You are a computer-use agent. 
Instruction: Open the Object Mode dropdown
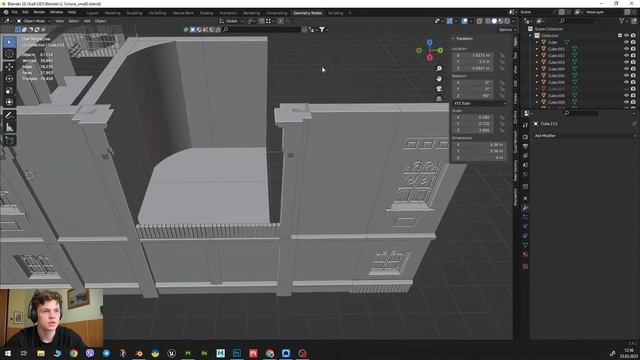[34, 21]
